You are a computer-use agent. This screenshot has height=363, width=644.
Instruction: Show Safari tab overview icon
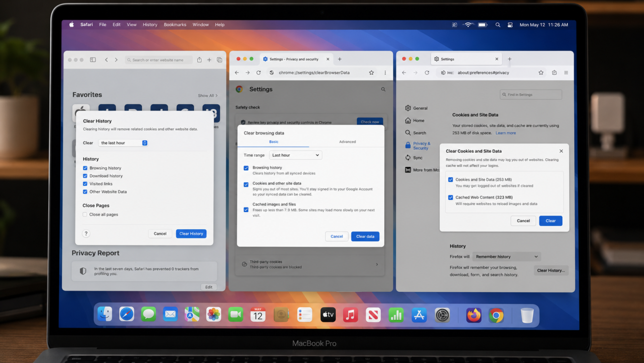tap(219, 60)
